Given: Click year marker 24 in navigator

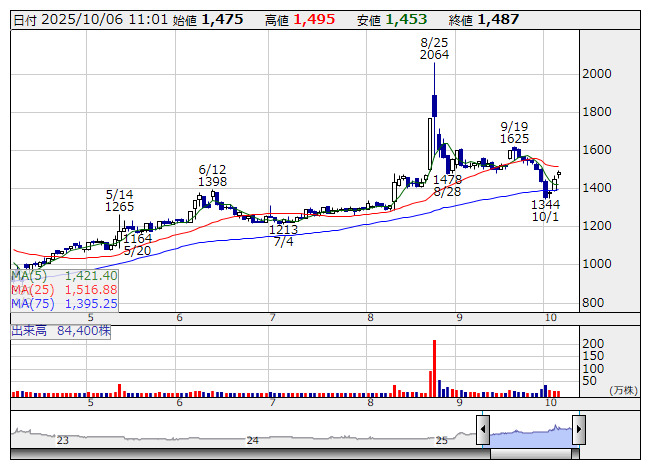Looking at the screenshot, I should point(253,440).
